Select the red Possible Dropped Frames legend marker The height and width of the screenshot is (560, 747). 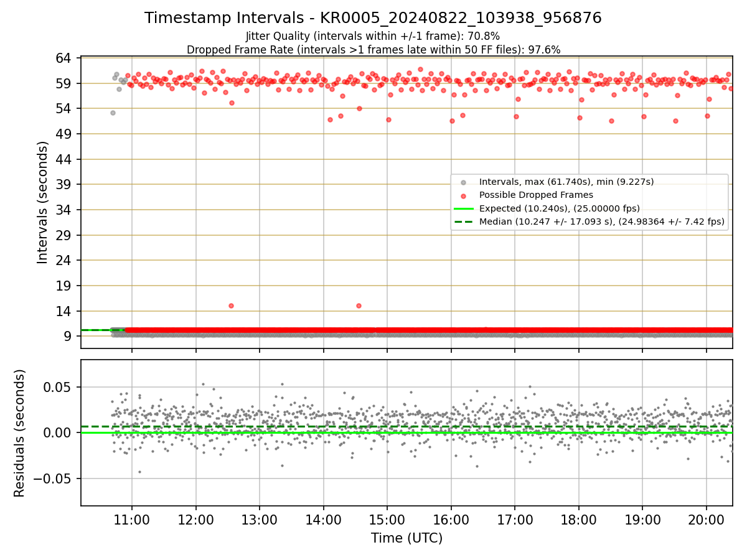tap(463, 195)
